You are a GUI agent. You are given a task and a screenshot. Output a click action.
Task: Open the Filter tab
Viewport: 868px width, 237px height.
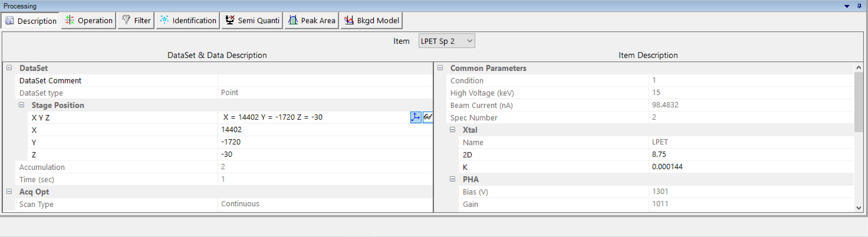tap(136, 21)
